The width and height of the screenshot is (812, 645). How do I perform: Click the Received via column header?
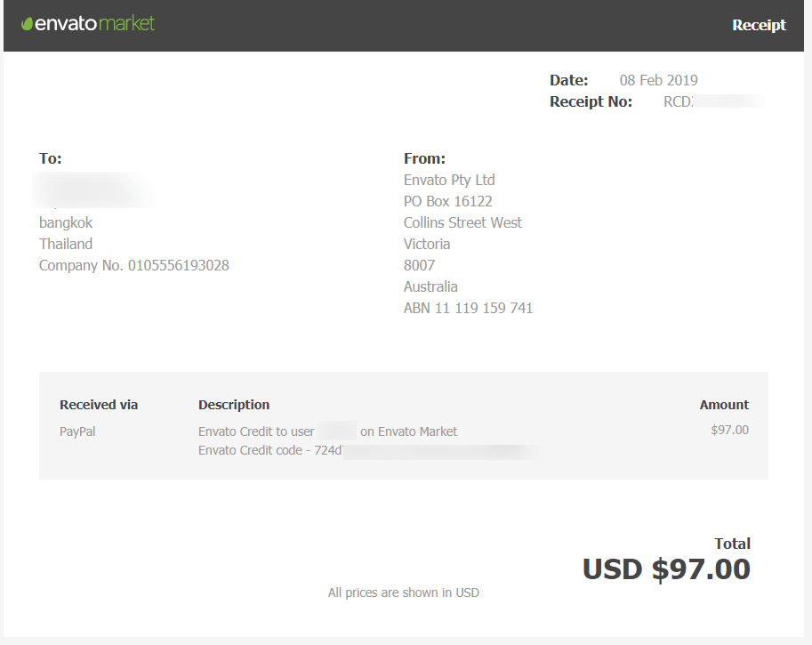click(99, 405)
